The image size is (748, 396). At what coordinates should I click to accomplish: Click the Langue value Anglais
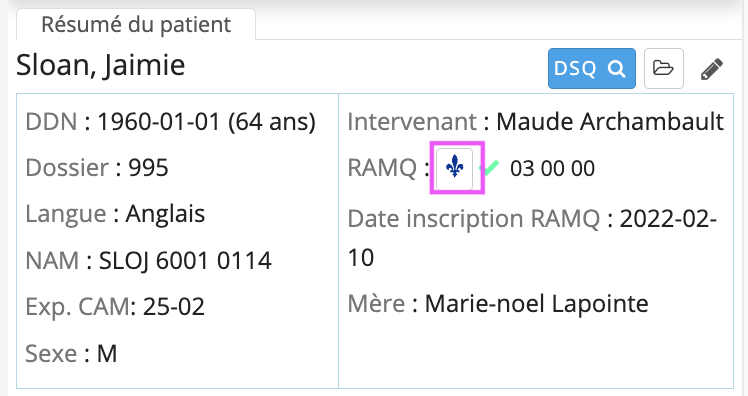165,214
